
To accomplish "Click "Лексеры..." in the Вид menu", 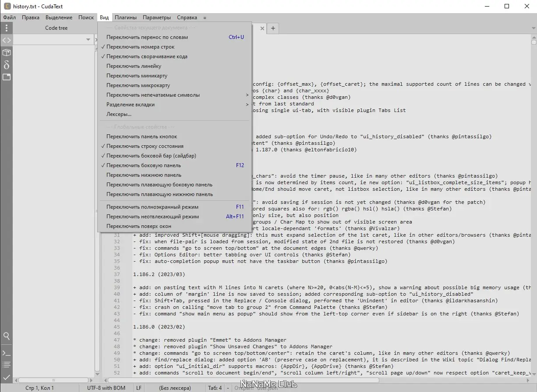I will 119,114.
